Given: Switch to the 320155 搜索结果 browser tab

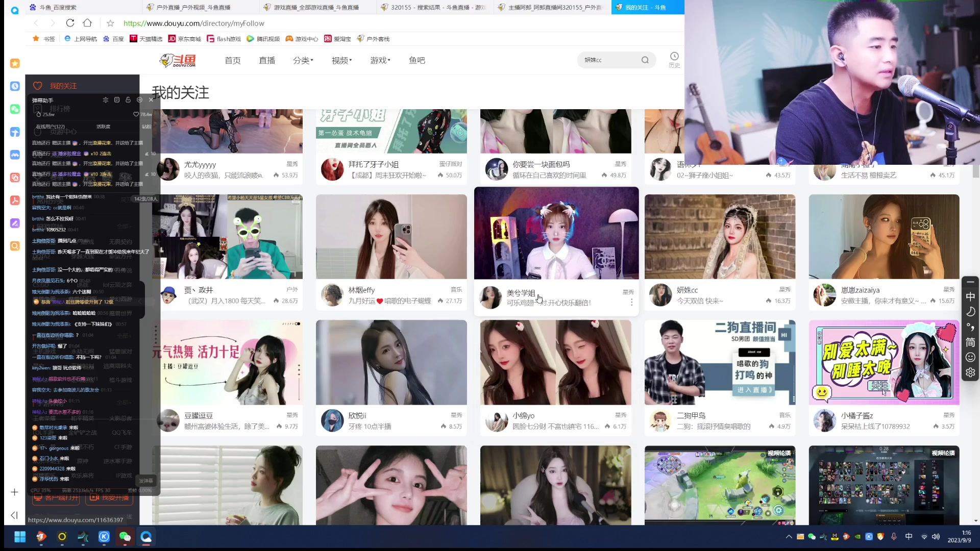Looking at the screenshot, I should click(435, 7).
